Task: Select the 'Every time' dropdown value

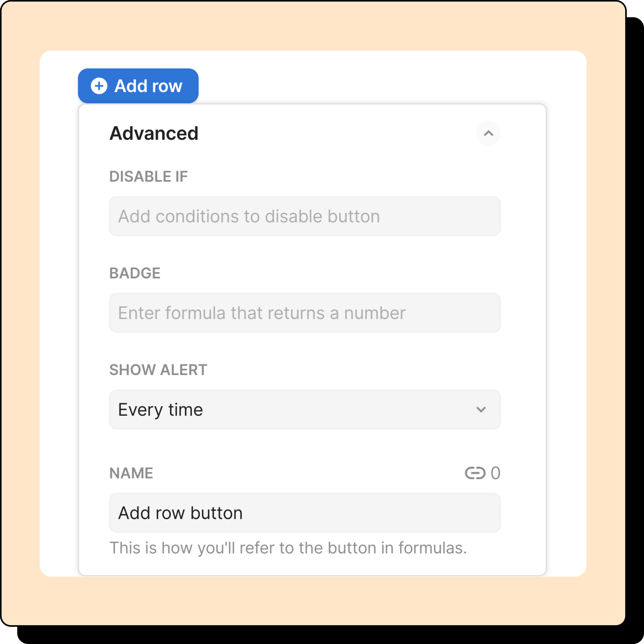Action: [x=160, y=409]
